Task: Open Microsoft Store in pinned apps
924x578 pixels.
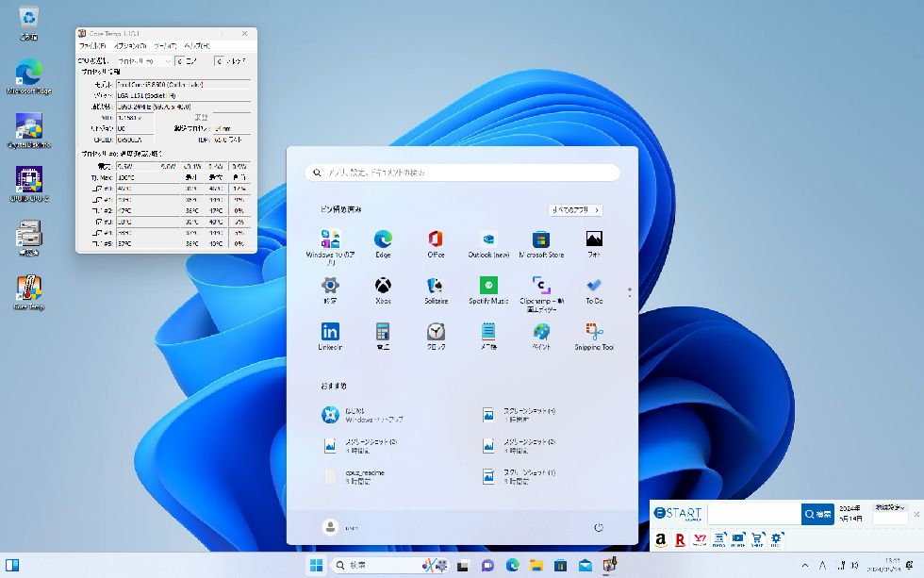Action: pyautogui.click(x=541, y=239)
